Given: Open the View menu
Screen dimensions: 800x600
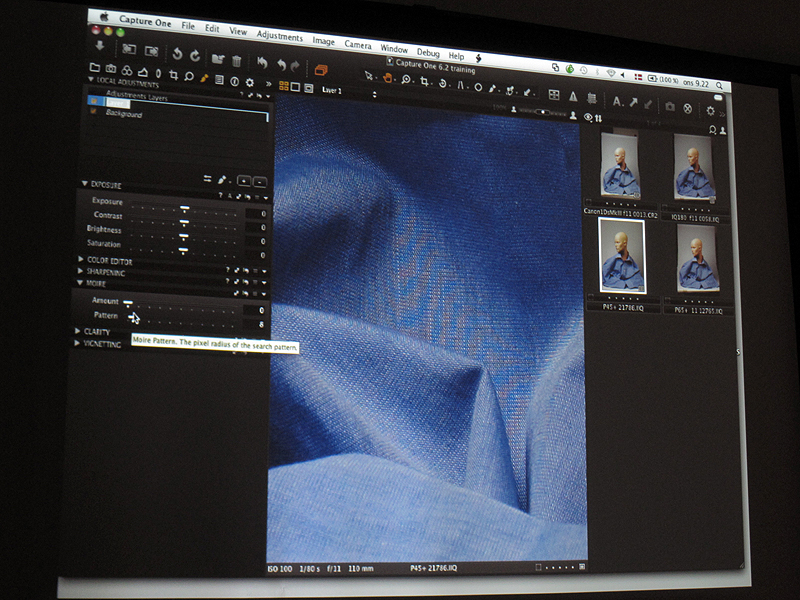Looking at the screenshot, I should tap(238, 31).
